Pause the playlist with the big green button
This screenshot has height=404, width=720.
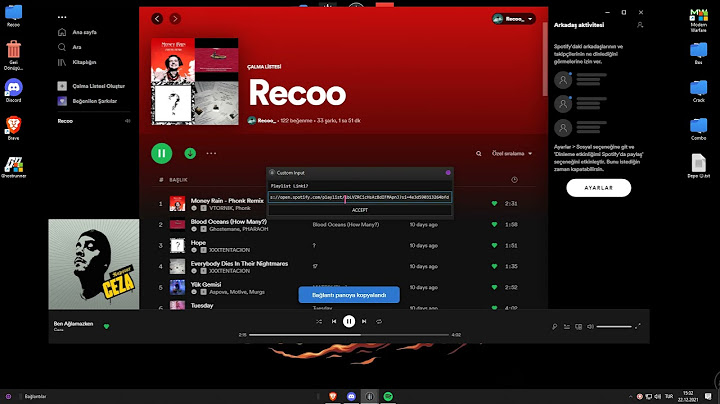tap(162, 153)
